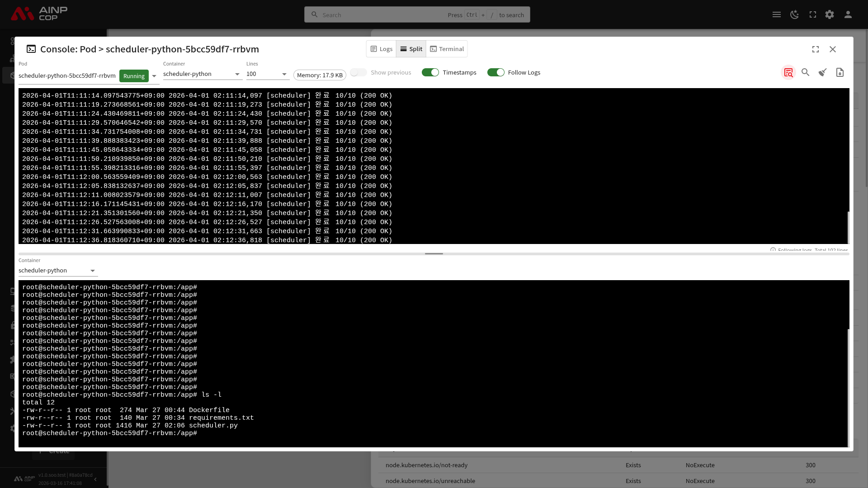Disable Follow Logs switch

[495, 73]
